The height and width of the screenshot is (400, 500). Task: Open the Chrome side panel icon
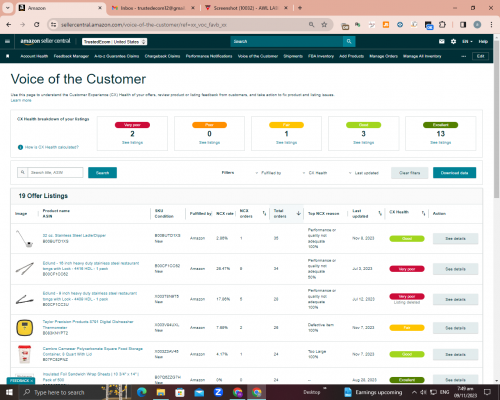click(463, 25)
